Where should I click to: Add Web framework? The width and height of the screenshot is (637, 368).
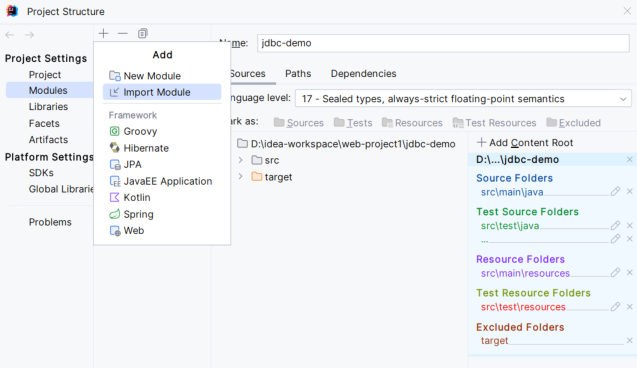[x=162, y=231]
